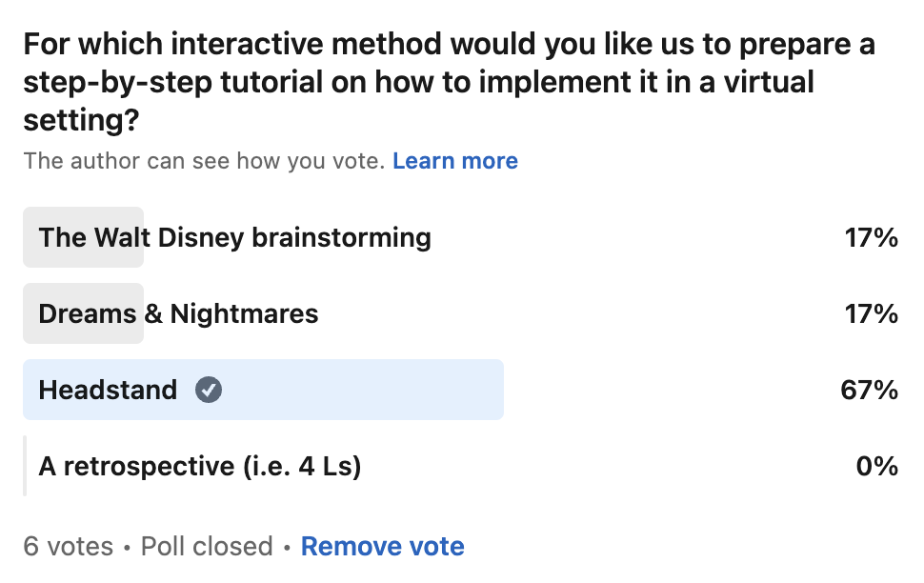Click the checkmark icon next to Headstand
Screen dimensions: 924x583
pyautogui.click(x=209, y=390)
